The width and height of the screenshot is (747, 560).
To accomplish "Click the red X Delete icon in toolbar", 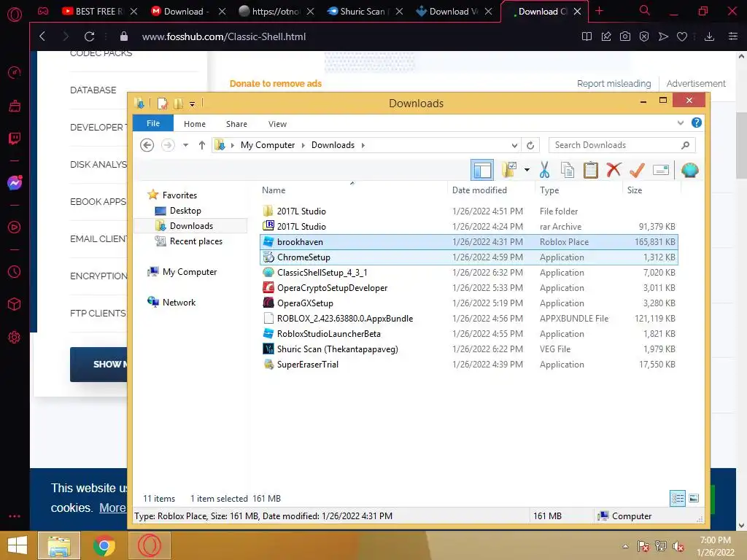I will pyautogui.click(x=614, y=169).
